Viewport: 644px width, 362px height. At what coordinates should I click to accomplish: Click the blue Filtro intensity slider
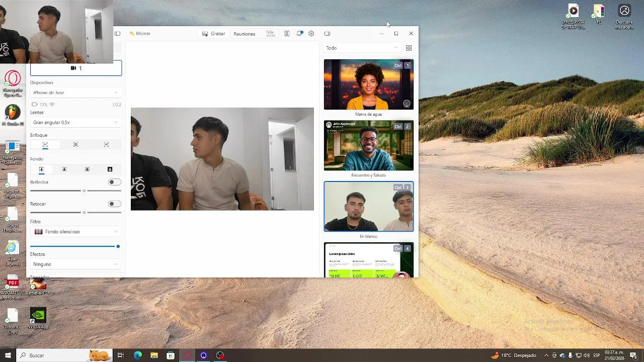pyautogui.click(x=75, y=246)
